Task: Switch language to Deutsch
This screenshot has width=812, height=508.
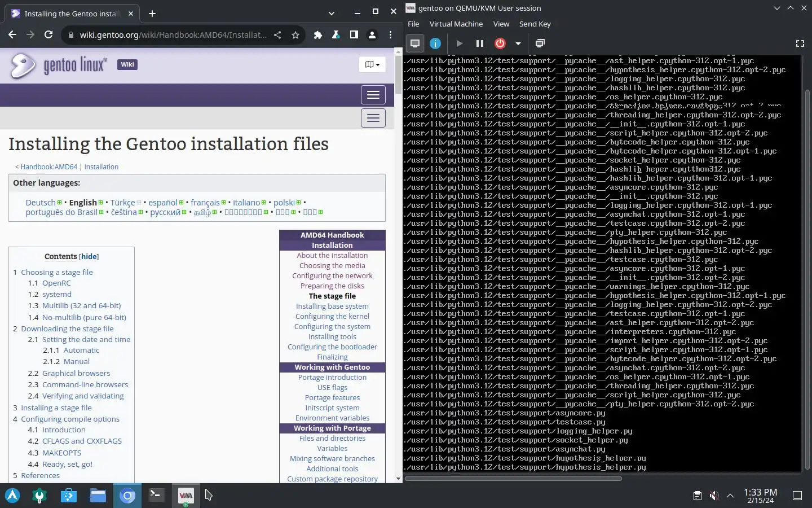Action: (41, 203)
